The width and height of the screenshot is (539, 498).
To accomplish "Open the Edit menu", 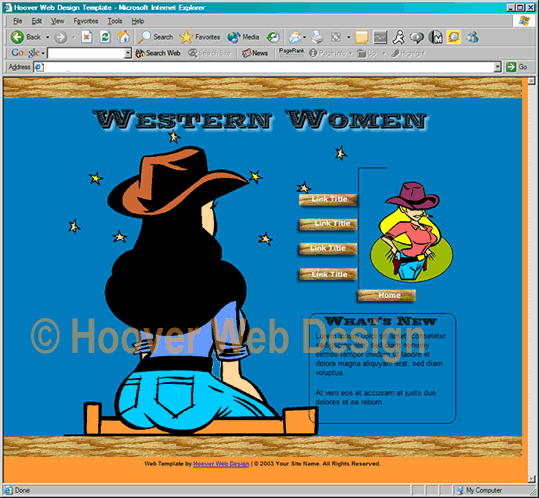I will pyautogui.click(x=36, y=21).
